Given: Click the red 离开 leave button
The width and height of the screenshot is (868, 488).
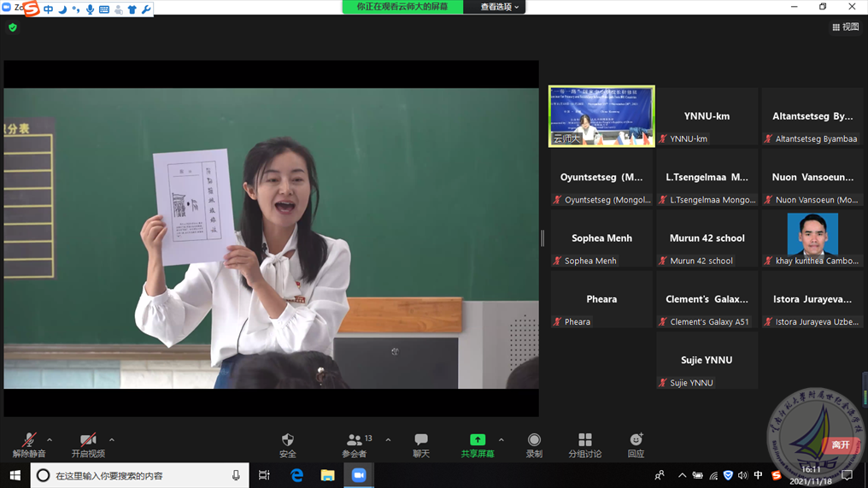Looking at the screenshot, I should 841,444.
